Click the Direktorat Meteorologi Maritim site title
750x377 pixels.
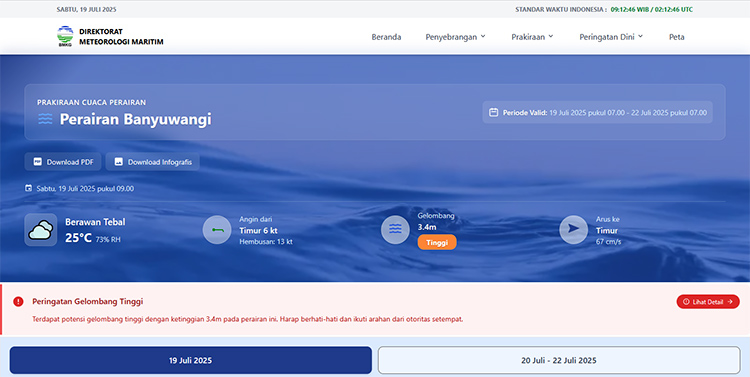pyautogui.click(x=121, y=37)
